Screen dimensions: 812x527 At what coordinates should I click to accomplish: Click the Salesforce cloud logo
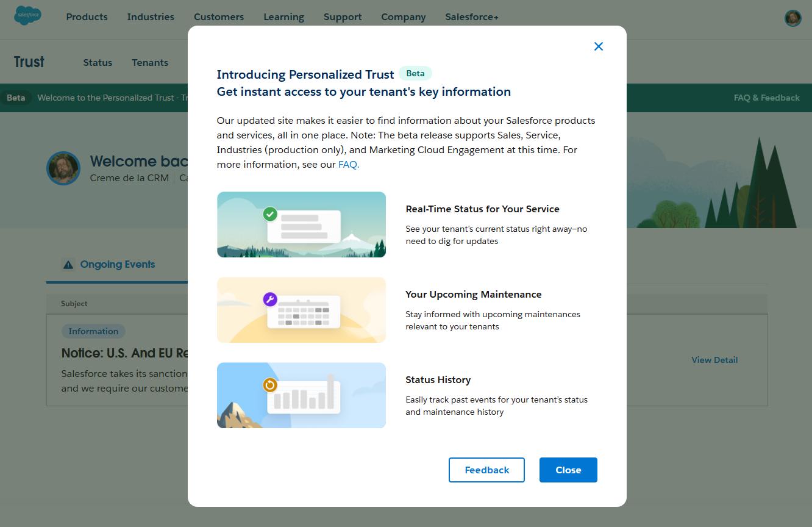click(x=27, y=16)
